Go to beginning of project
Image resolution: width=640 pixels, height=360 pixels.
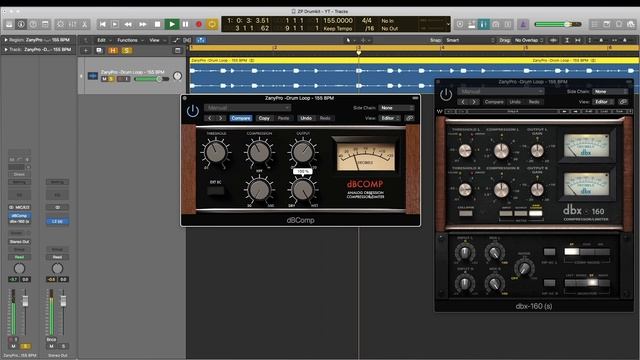[x=103, y=24]
